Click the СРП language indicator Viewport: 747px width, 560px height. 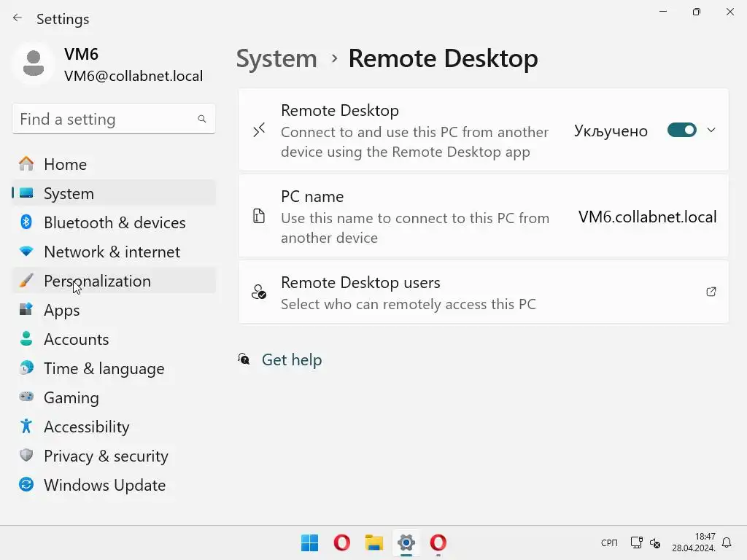609,542
